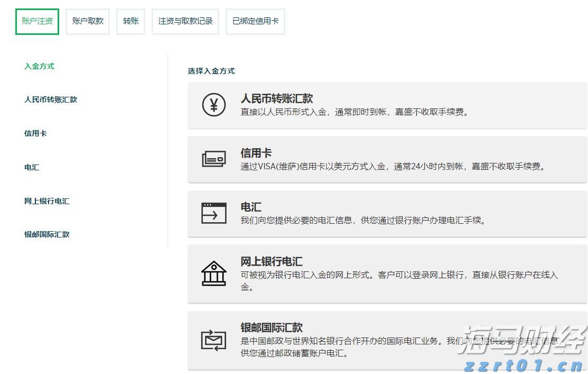Open the 已绑定信用卡 tab

[x=255, y=21]
